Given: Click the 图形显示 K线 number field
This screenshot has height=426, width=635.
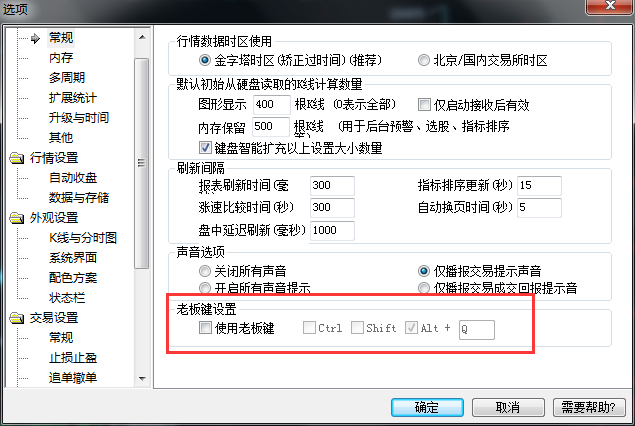Looking at the screenshot, I should click(x=271, y=104).
